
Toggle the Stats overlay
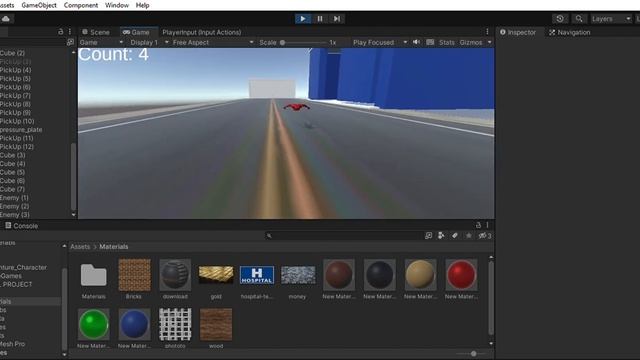coord(447,42)
